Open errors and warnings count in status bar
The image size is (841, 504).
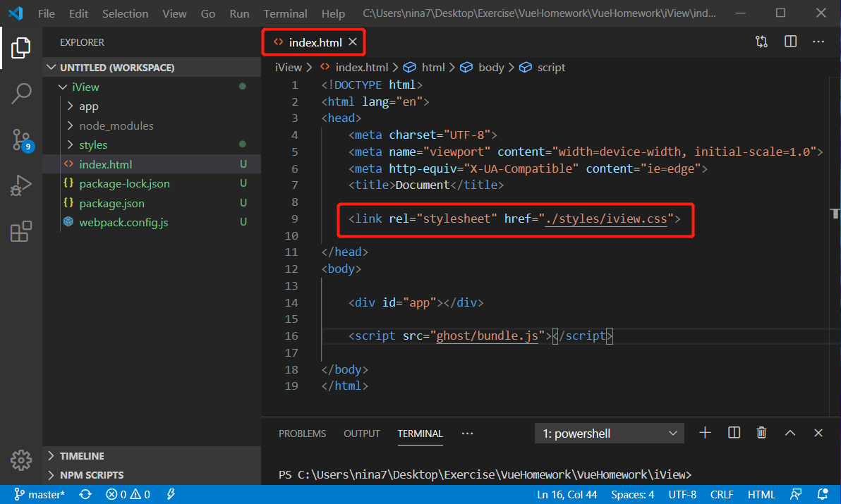point(128,494)
